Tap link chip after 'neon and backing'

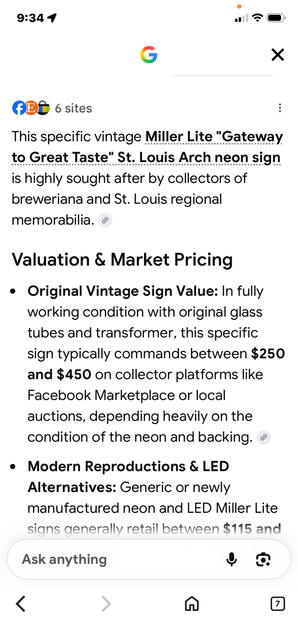(264, 437)
